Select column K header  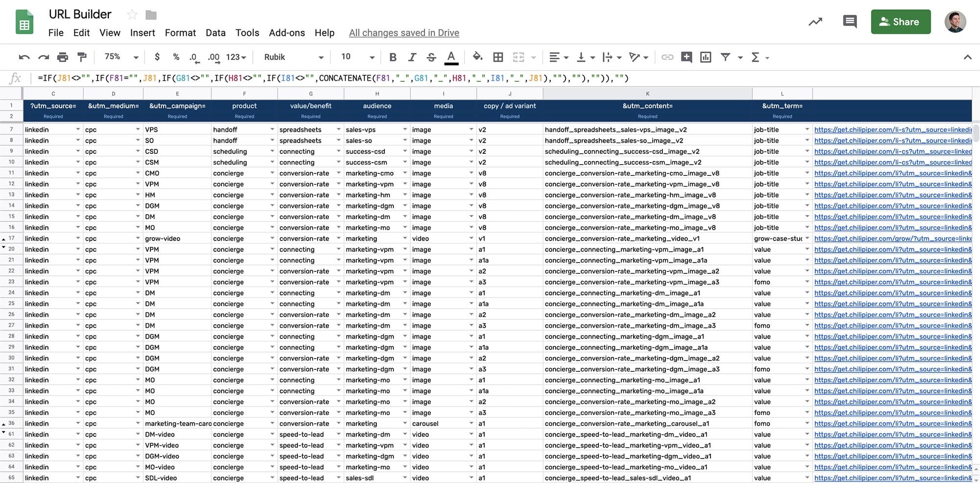[x=647, y=94]
